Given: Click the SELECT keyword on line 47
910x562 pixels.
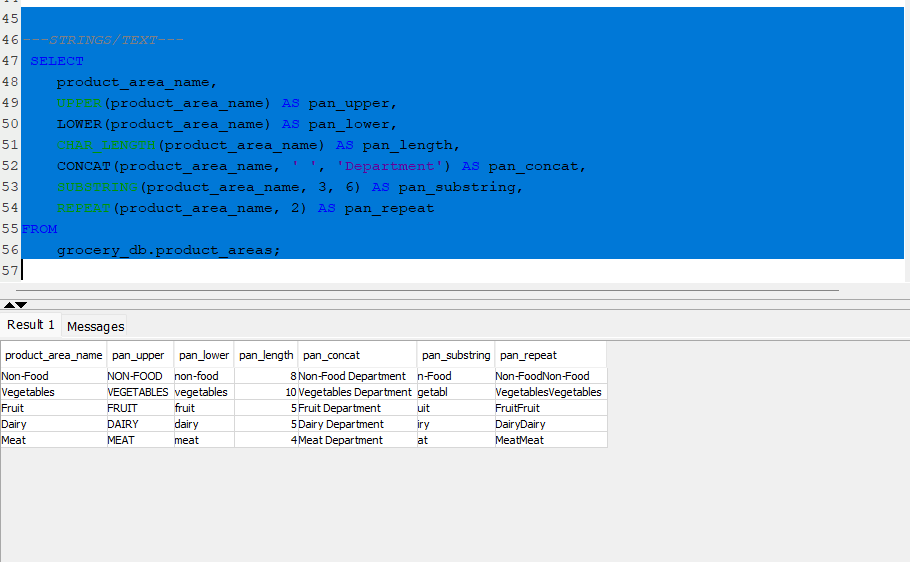Looking at the screenshot, I should [x=57, y=61].
